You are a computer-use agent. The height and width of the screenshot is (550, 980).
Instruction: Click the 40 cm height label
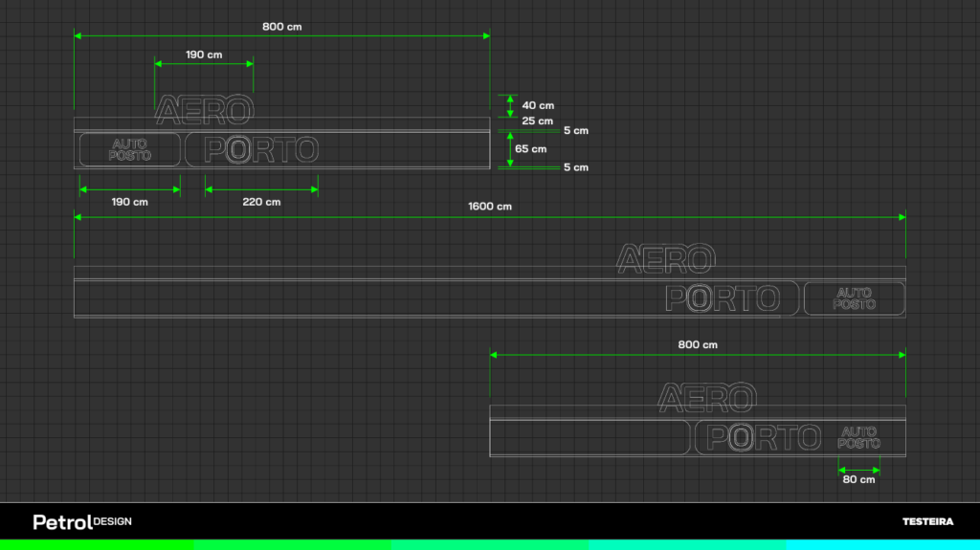(538, 105)
